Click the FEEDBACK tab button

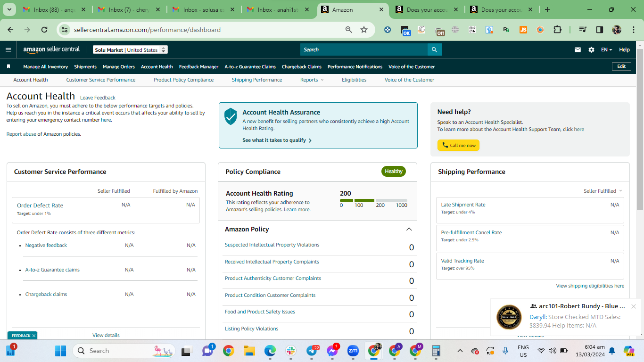(22, 336)
